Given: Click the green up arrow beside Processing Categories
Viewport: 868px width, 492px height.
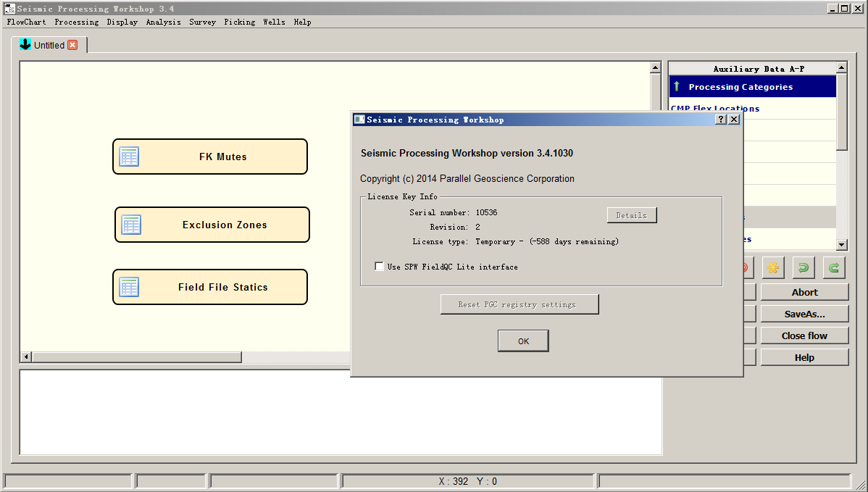Looking at the screenshot, I should tap(677, 86).
